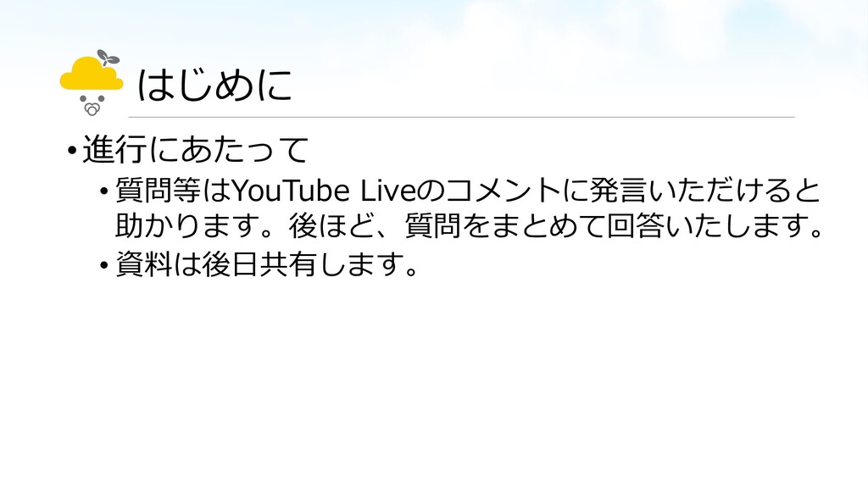Click the text 助かります at line start
The width and height of the screenshot is (868, 488).
[x=186, y=225]
